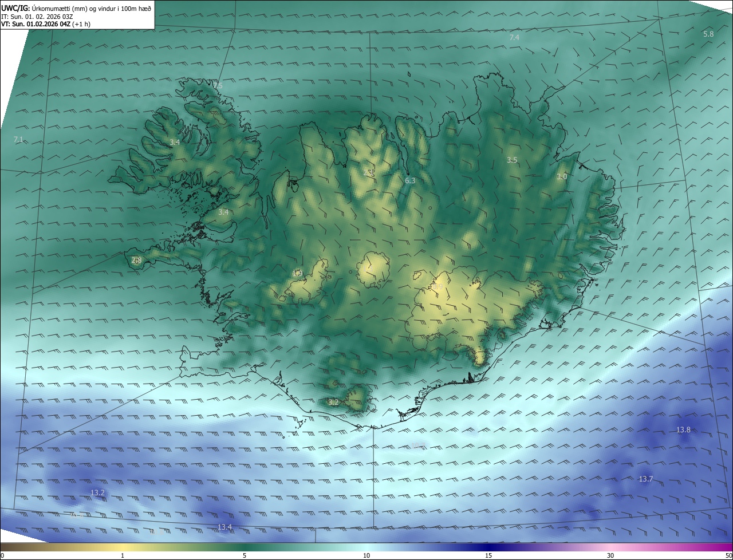Click the 7.5 value label on the map

coord(218,86)
